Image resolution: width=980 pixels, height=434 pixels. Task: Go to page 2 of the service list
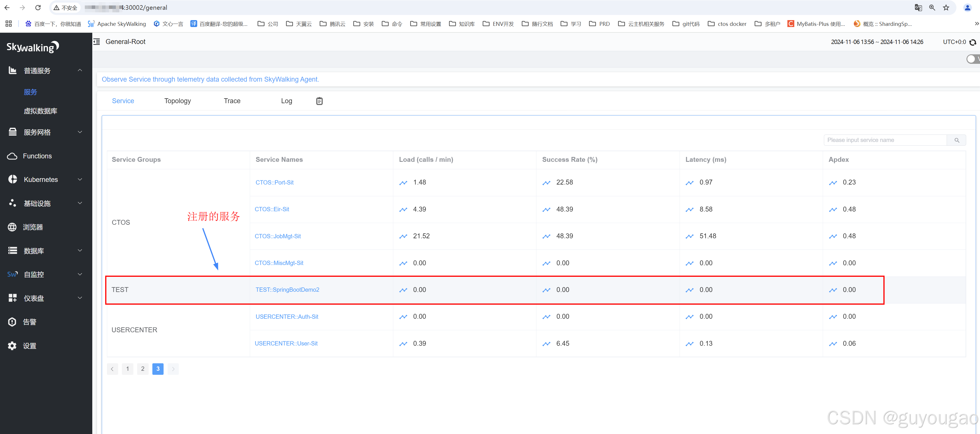pyautogui.click(x=143, y=368)
